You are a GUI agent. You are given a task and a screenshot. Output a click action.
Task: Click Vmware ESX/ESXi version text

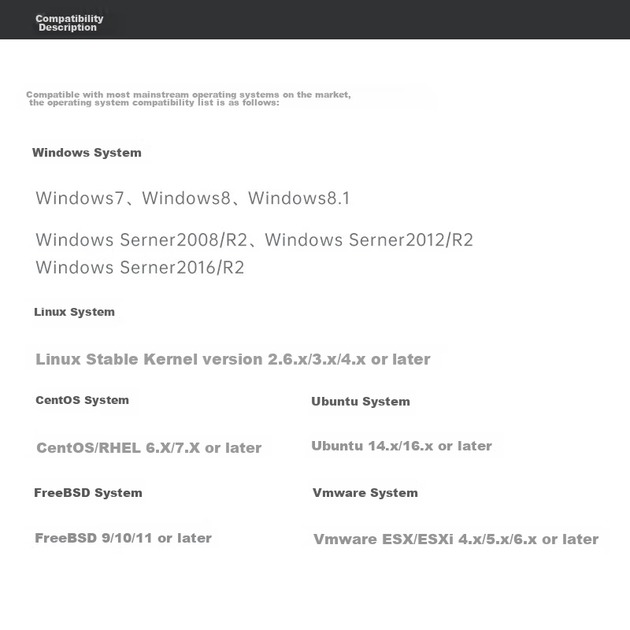[x=456, y=539]
